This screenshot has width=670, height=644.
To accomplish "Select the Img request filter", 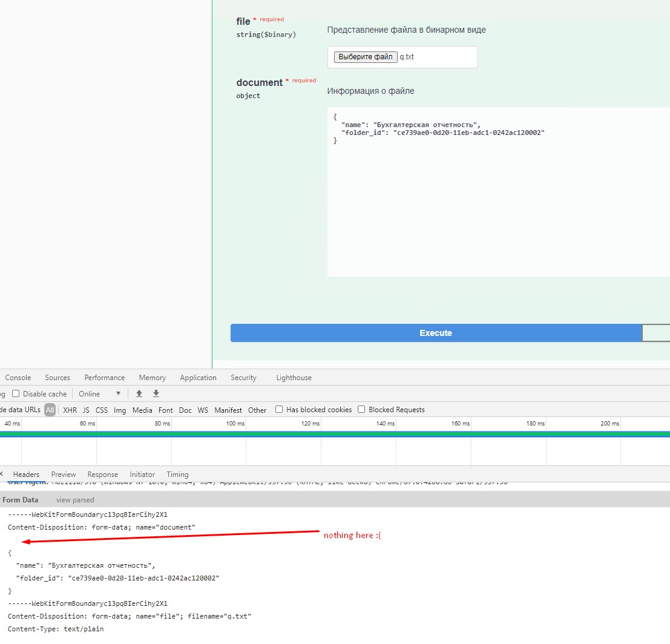I will (x=119, y=410).
